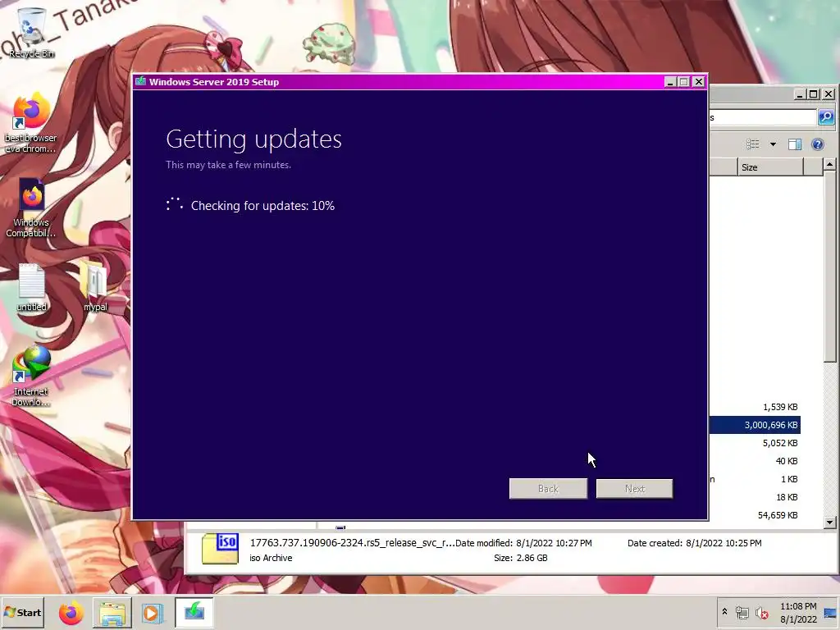The height and width of the screenshot is (630, 840).
Task: Open Explorer help question mark
Action: pyautogui.click(x=818, y=144)
